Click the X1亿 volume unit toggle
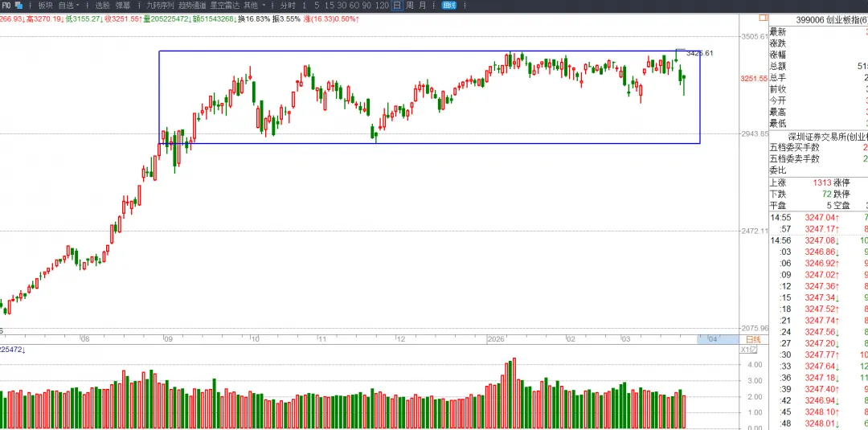Viewport: 868px width, 430px height. coord(748,350)
